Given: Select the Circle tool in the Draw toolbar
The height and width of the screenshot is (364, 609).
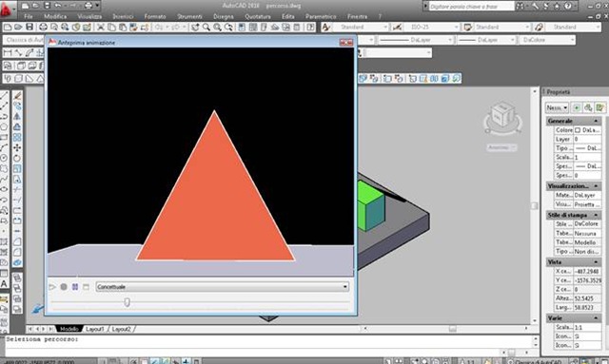Looking at the screenshot, I should pyautogui.click(x=4, y=158).
